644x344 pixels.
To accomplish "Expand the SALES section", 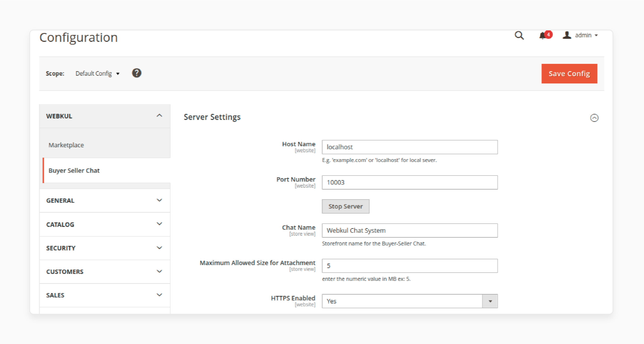I will pos(105,295).
